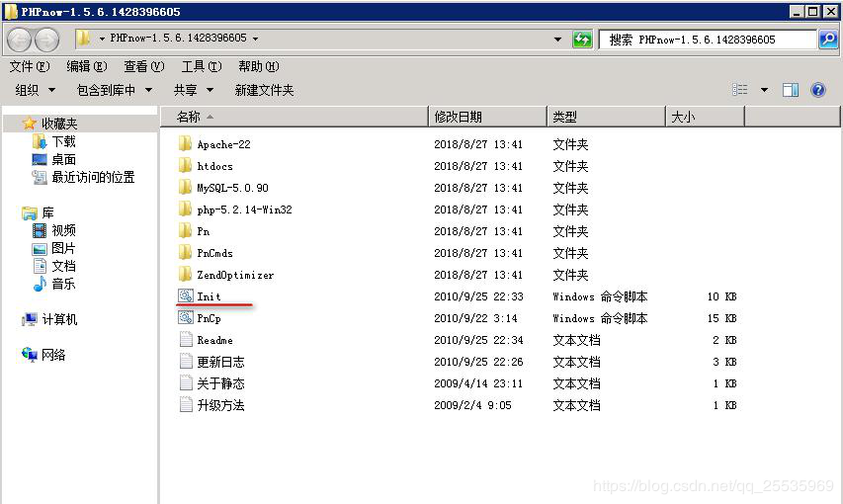Click the window title bar folder icon
The image size is (843, 504).
tap(11, 11)
